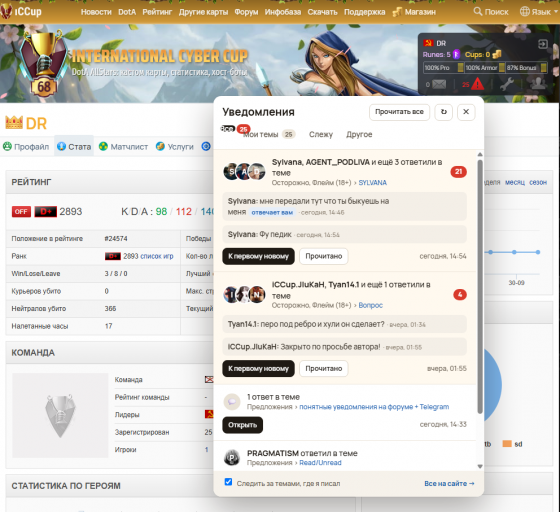
Task: Click the crown icon next to DR
Action: [x=14, y=123]
